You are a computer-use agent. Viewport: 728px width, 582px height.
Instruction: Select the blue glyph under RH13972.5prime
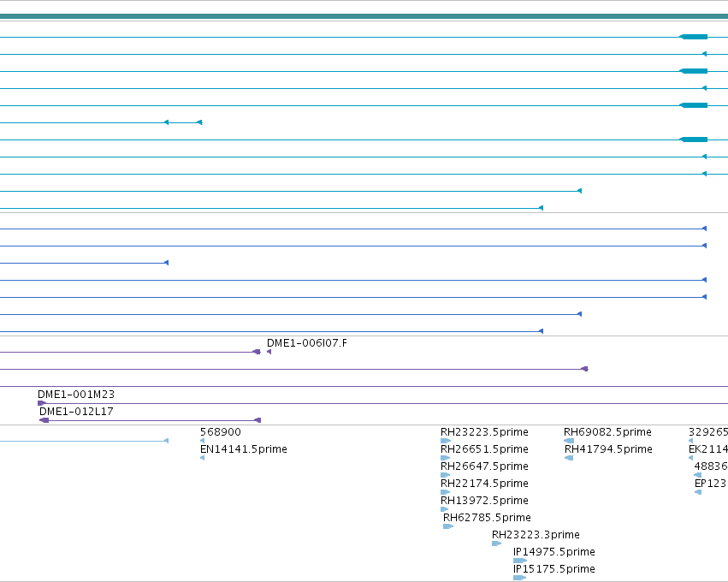444,509
